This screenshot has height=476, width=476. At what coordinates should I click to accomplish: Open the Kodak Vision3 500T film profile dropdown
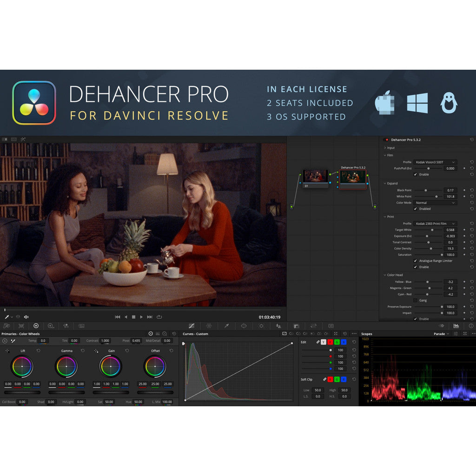(x=435, y=162)
